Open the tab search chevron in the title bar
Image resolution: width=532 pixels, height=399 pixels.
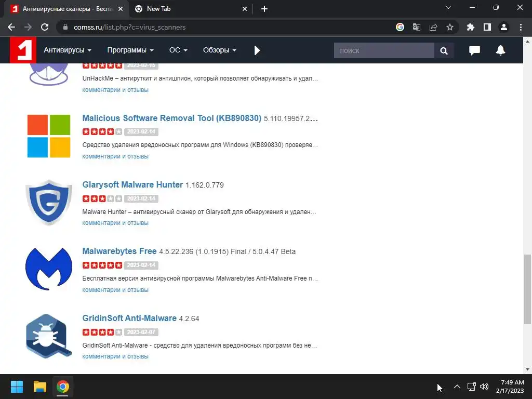(448, 7)
